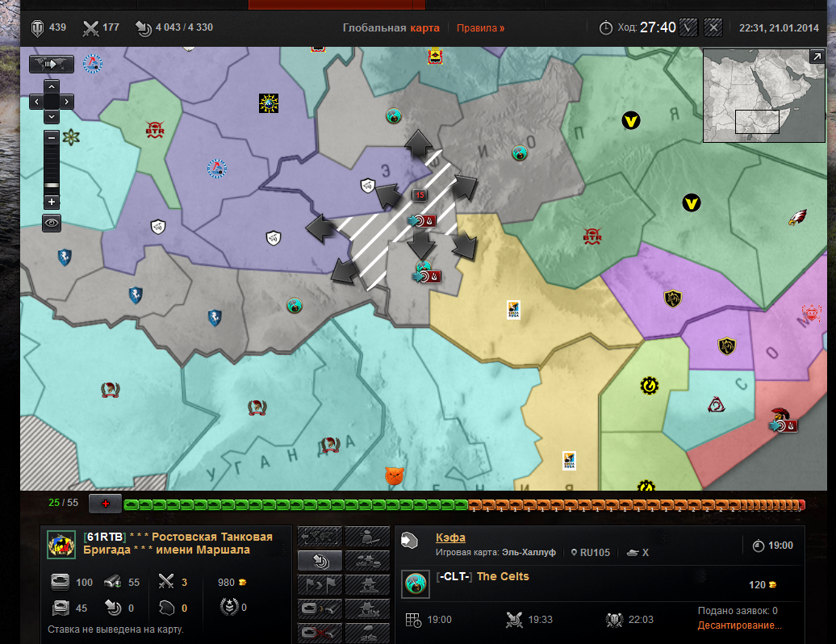Click the date 22:31, 21.01.2014
Viewport: 836px width, 644px height.
[779, 27]
